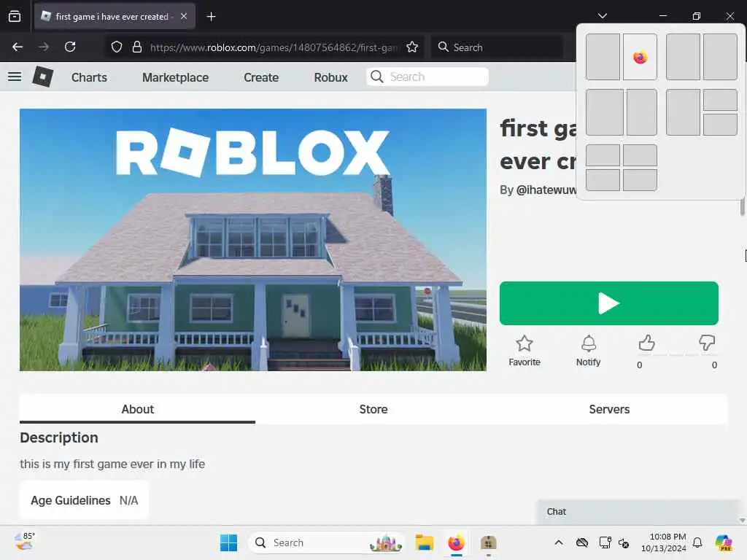Open the Roblox hamburger menu
747x560 pixels.
[x=15, y=77]
